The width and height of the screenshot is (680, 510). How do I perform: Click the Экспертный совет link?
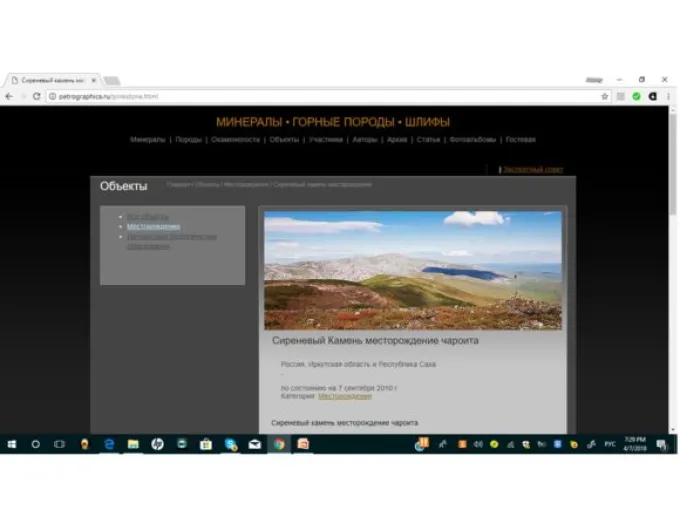(533, 169)
